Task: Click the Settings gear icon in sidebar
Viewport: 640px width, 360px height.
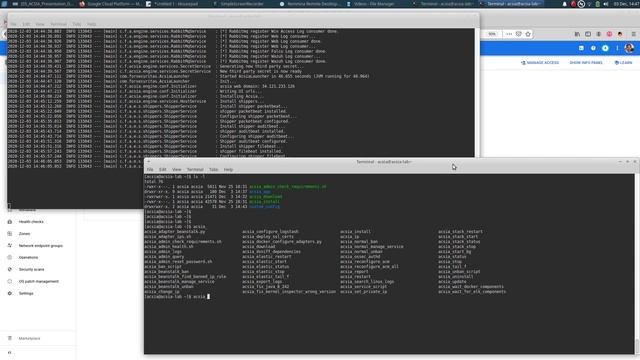Action: click(10, 293)
